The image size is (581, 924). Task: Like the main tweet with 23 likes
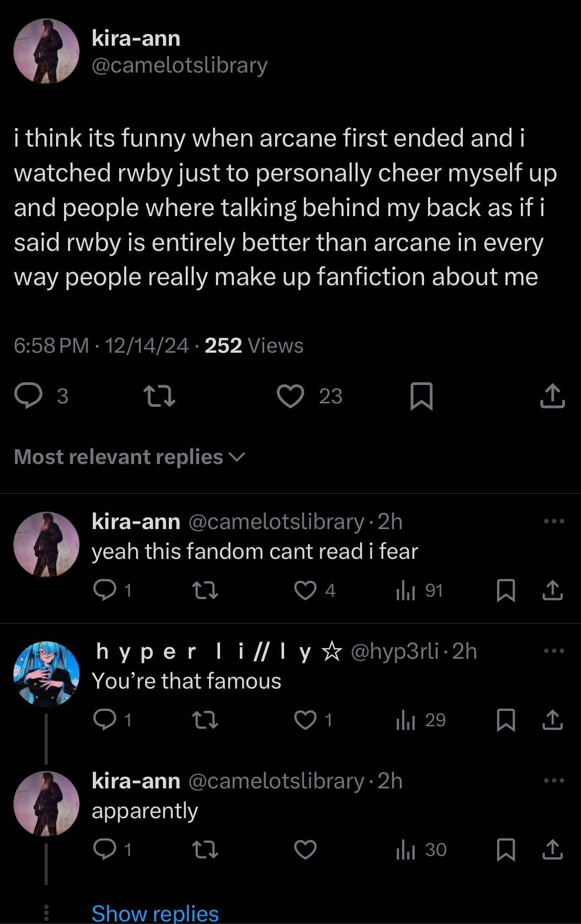point(290,396)
